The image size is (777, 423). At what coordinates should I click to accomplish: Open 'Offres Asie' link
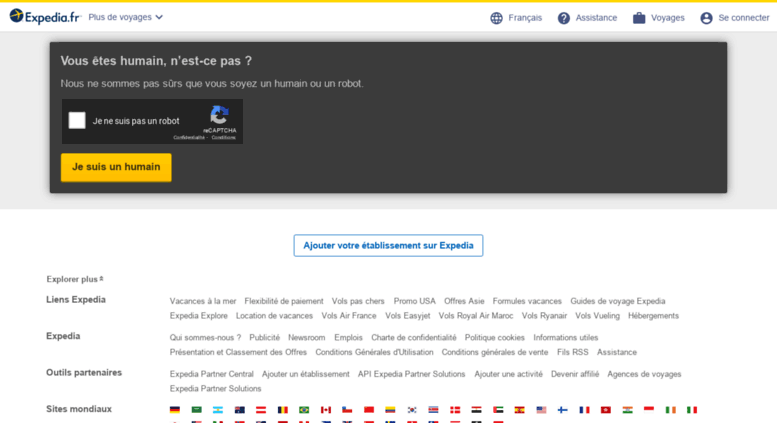(x=464, y=301)
